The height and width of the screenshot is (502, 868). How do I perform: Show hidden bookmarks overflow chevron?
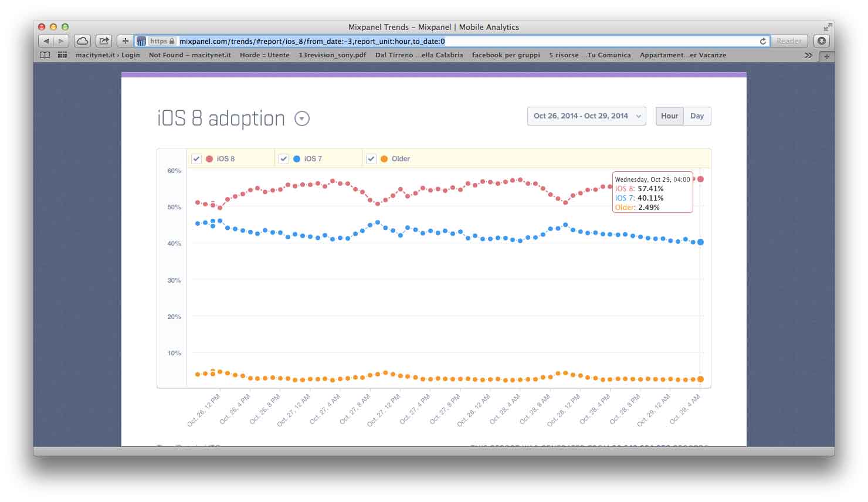click(x=808, y=55)
